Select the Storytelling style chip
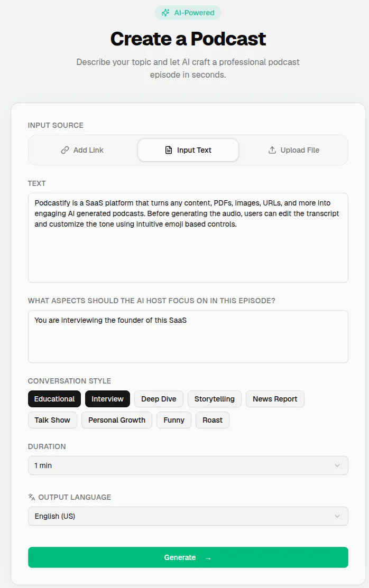The image size is (369, 588). click(x=214, y=399)
